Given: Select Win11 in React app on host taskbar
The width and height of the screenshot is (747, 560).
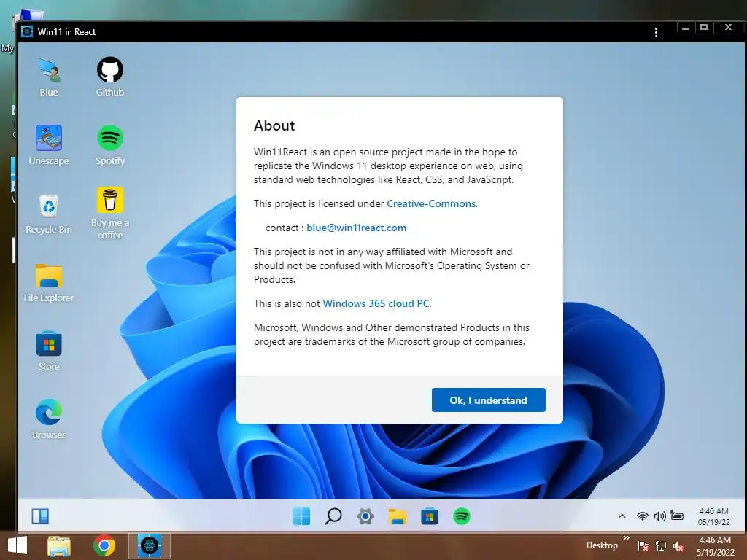Looking at the screenshot, I should tap(150, 545).
